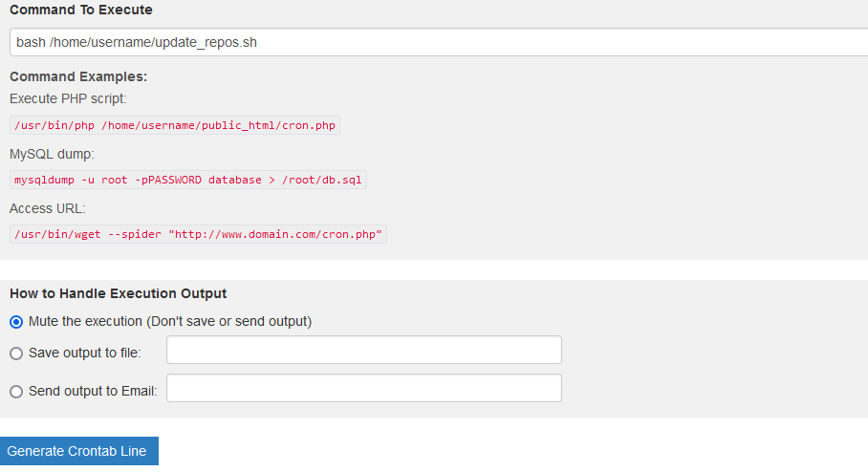Image resolution: width=868 pixels, height=472 pixels.
Task: Click the mysqldump example command
Action: (187, 180)
